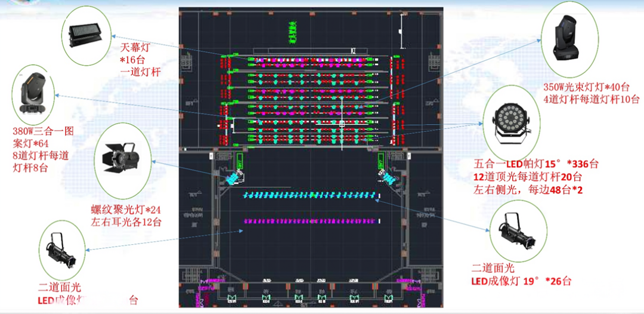Select the bottom-right LED profile light image
This screenshot has width=644, height=314.
point(514,232)
